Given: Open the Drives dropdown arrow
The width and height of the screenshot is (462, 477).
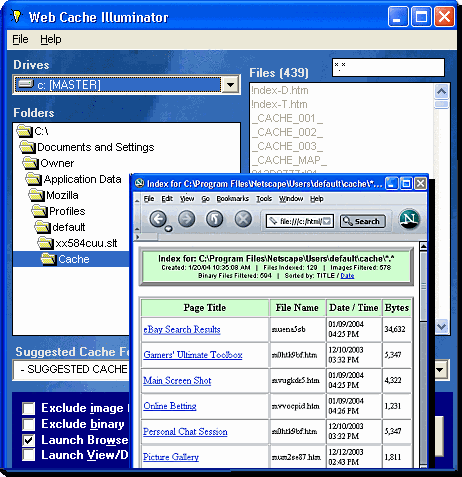Looking at the screenshot, I should pos(230,85).
